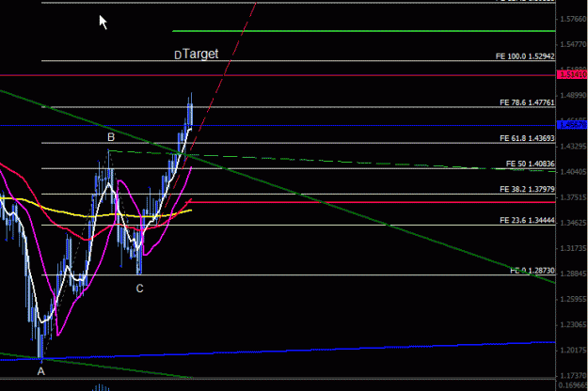Click the 'D' point label beside Target

[x=178, y=55]
